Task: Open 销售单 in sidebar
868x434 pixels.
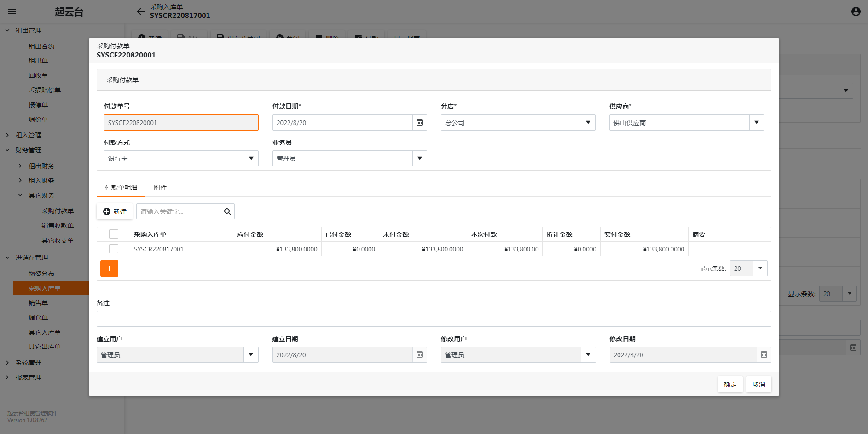Action: tap(38, 303)
